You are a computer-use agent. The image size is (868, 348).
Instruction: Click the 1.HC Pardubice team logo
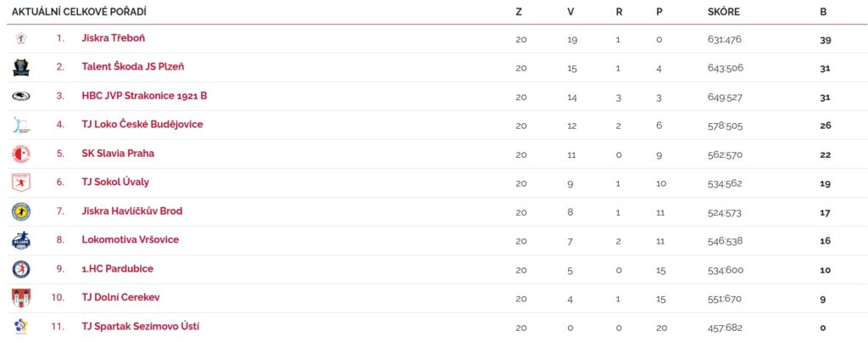tap(21, 269)
